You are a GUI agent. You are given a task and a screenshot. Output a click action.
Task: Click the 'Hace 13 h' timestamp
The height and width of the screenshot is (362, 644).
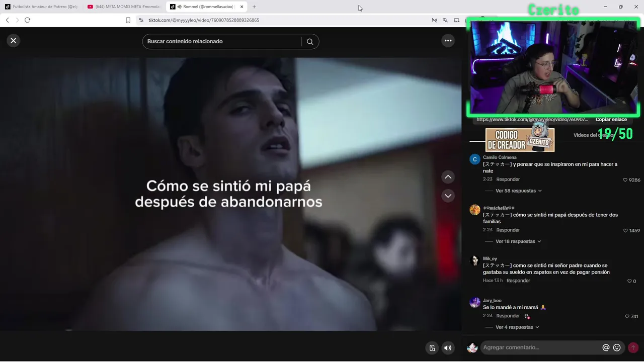[x=493, y=281]
